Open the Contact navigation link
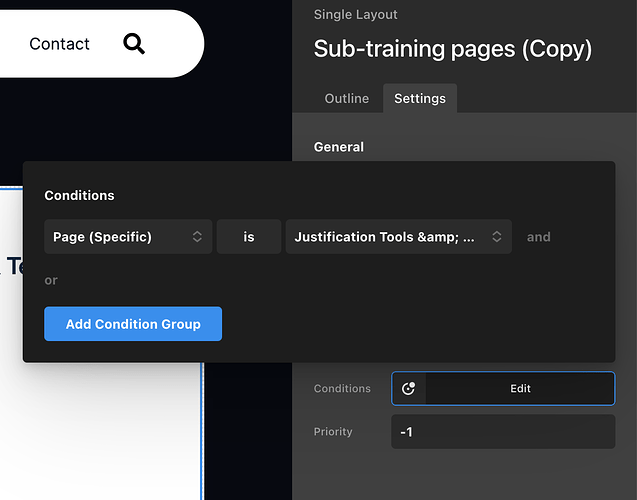The height and width of the screenshot is (500, 637). [59, 44]
